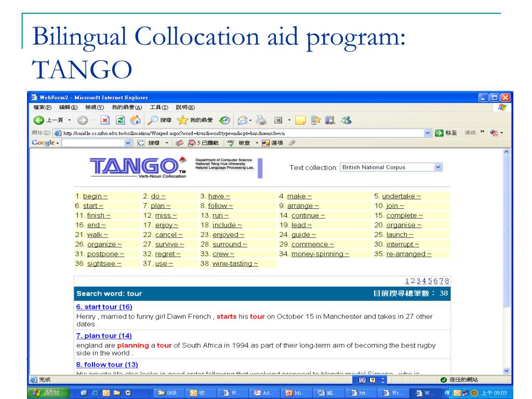Click the 'postpone ~' link
This screenshot has height=399, width=532.
tap(105, 254)
